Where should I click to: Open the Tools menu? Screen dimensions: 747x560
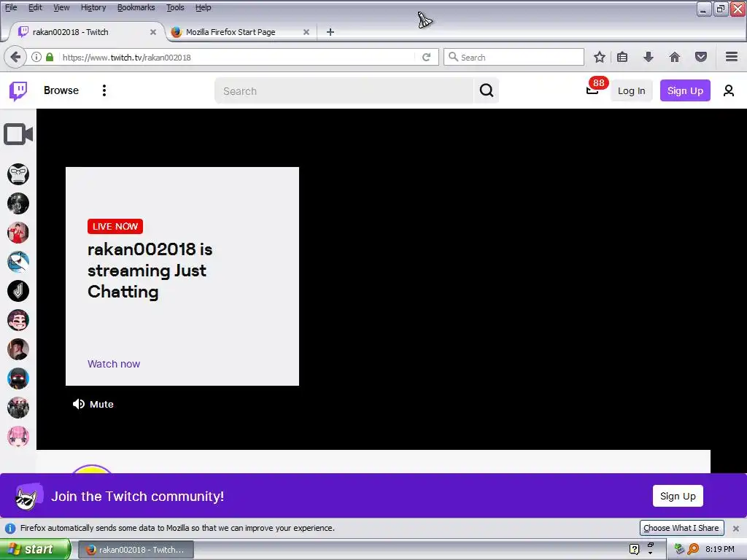175,7
